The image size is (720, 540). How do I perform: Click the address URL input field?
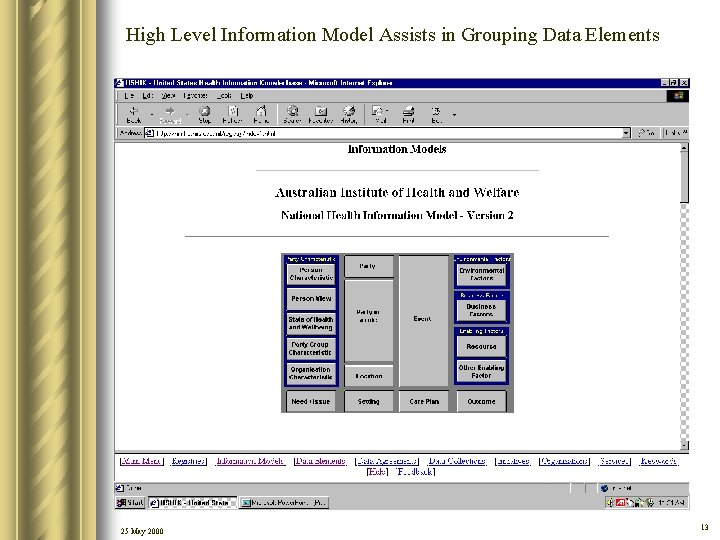(388, 133)
